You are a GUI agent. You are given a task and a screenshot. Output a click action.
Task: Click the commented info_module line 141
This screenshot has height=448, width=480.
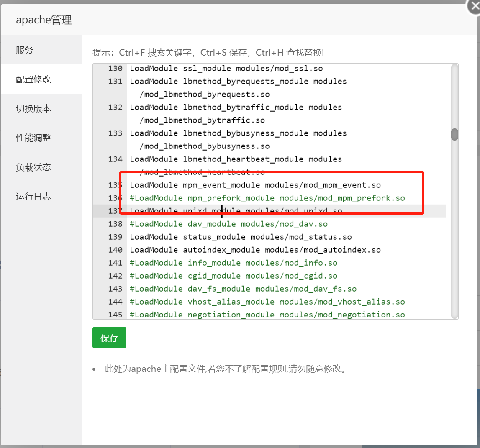pyautogui.click(x=234, y=263)
